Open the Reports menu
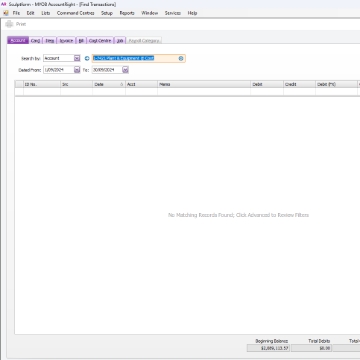Viewport: 360px width, 360px height. [x=127, y=13]
